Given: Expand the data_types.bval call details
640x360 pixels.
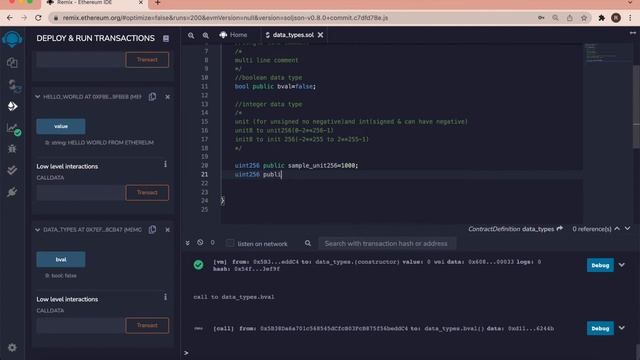Looking at the screenshot, I should (622, 328).
